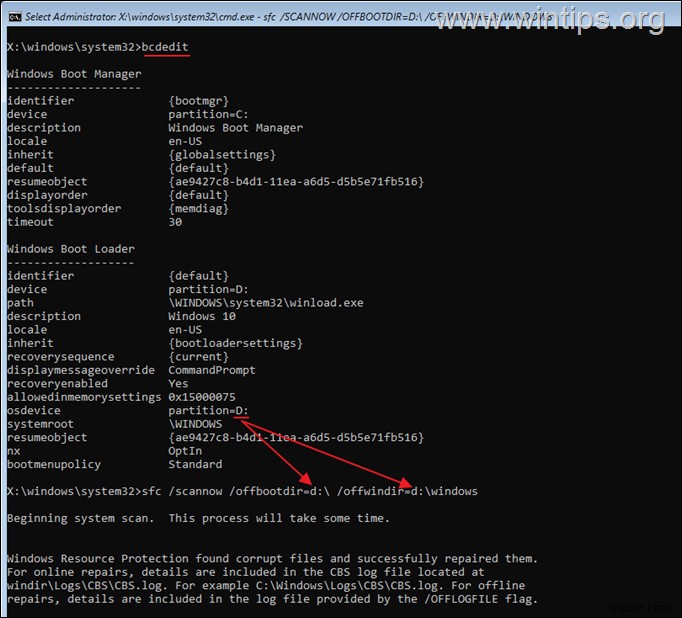The image size is (682, 618).
Task: Click the Boot Loader device 'partition=D:' value
Action: tap(208, 289)
